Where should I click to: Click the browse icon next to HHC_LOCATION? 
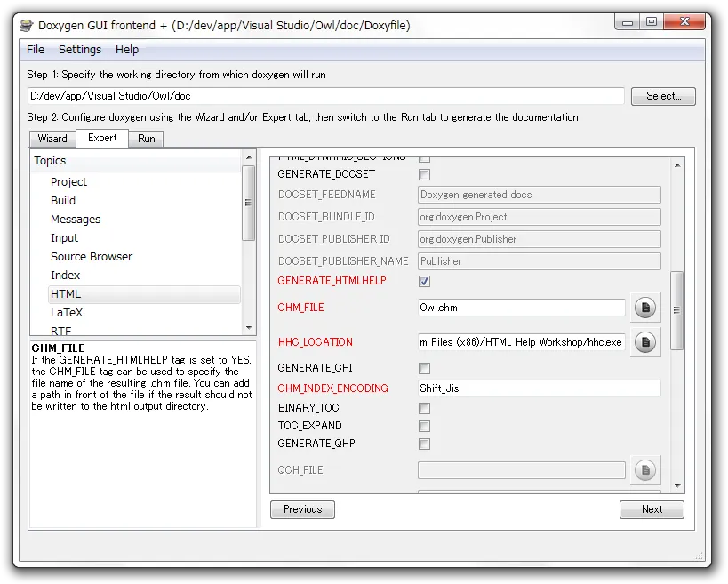[x=645, y=342]
